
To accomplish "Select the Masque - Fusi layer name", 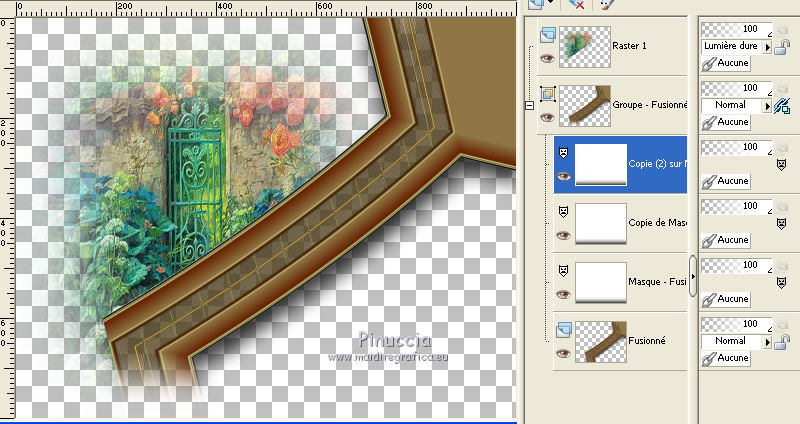I will tap(658, 282).
